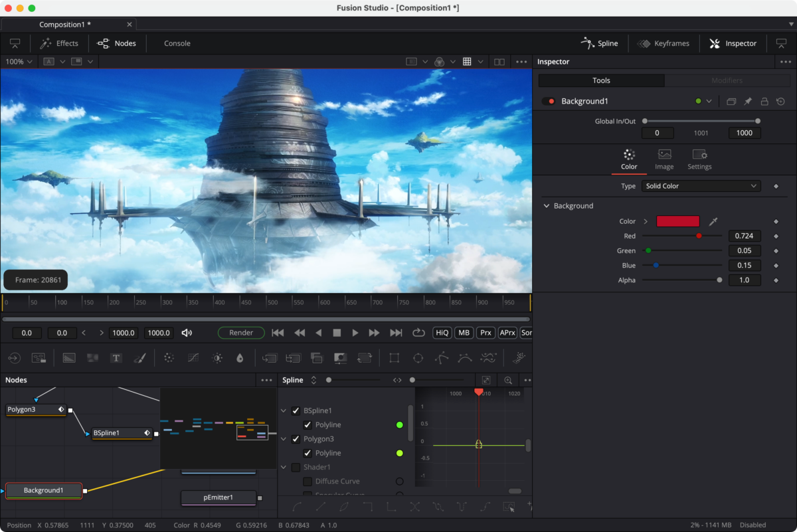Add a Text+ node from the toolbar
Viewport: 797px width, 532px height.
pyautogui.click(x=116, y=358)
